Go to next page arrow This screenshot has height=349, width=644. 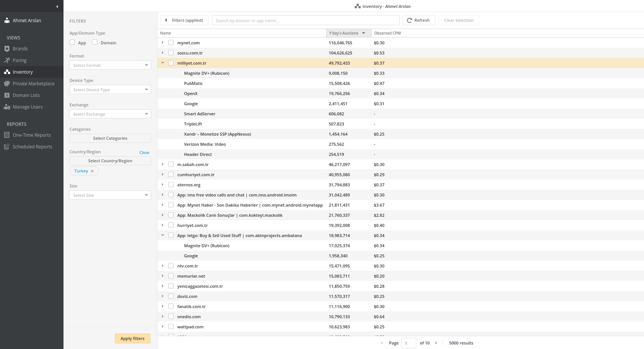tap(436, 343)
